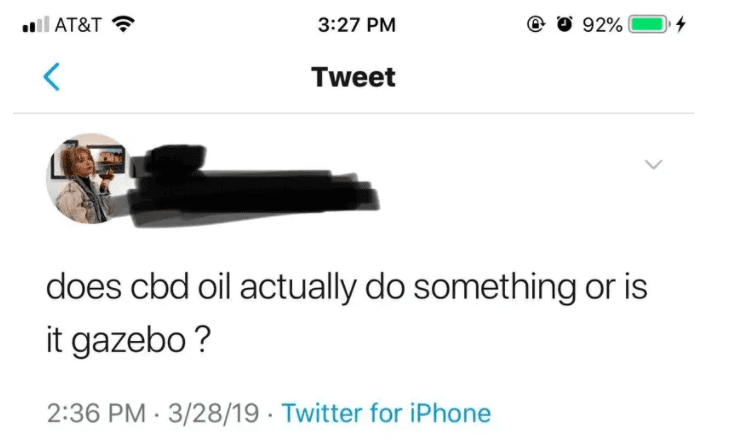
Task: Tap the 3/28/19 tweet date
Action: (x=213, y=413)
